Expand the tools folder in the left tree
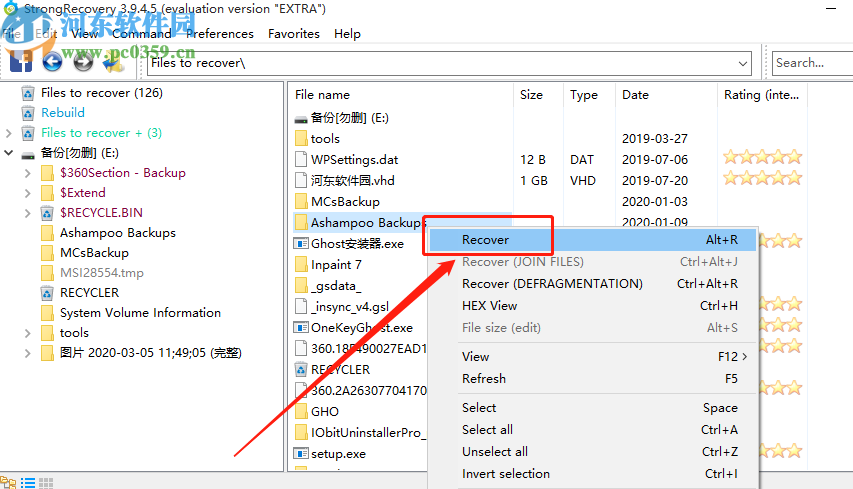853x489 pixels. 28,333
